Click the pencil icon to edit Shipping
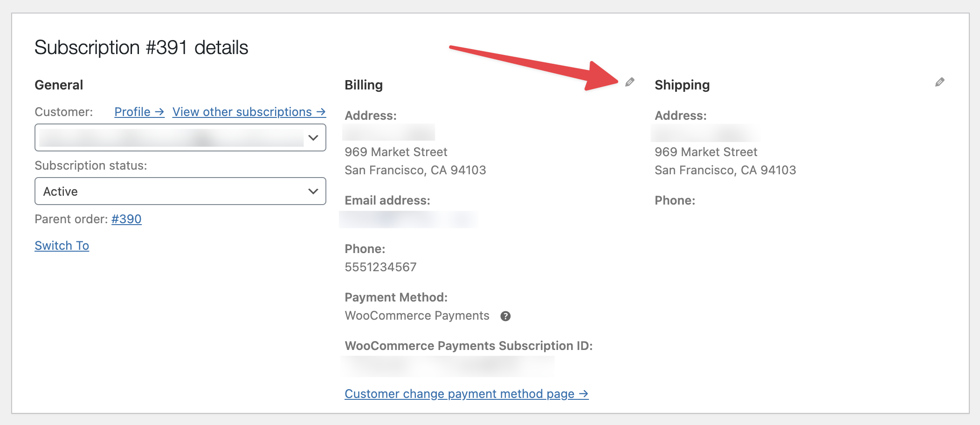 (x=940, y=82)
